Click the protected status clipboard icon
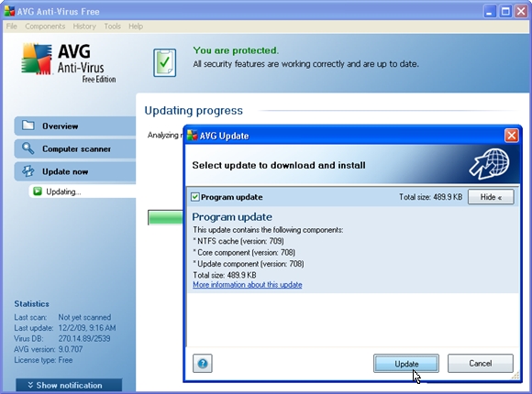Image resolution: width=532 pixels, height=394 pixels. pyautogui.click(x=164, y=62)
